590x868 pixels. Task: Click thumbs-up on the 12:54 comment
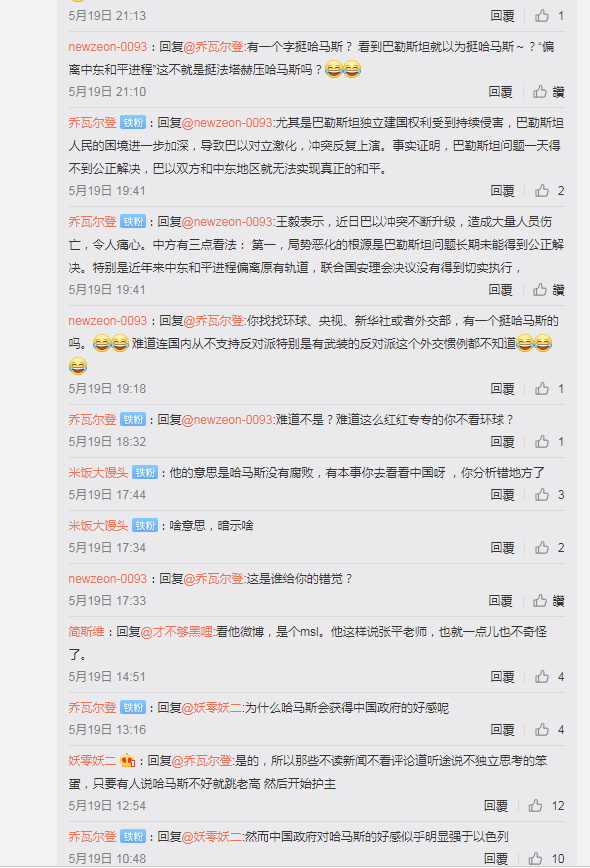pos(535,806)
